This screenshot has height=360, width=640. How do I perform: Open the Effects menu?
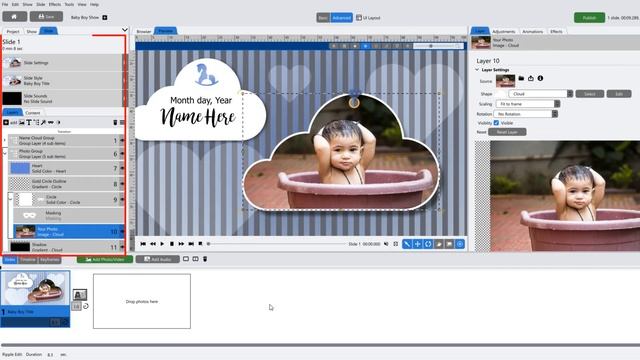55,4
